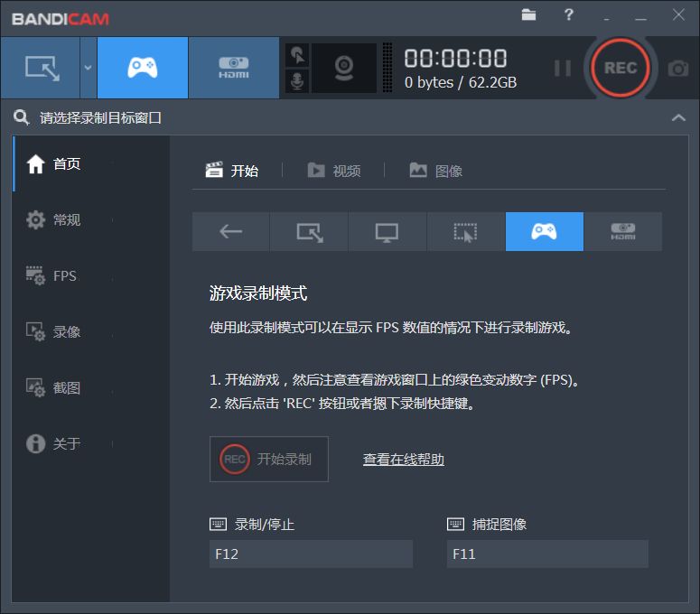This screenshot has width=700, height=614.
Task: Select screen rectangle recording mode in top toolbar
Action: click(x=40, y=68)
